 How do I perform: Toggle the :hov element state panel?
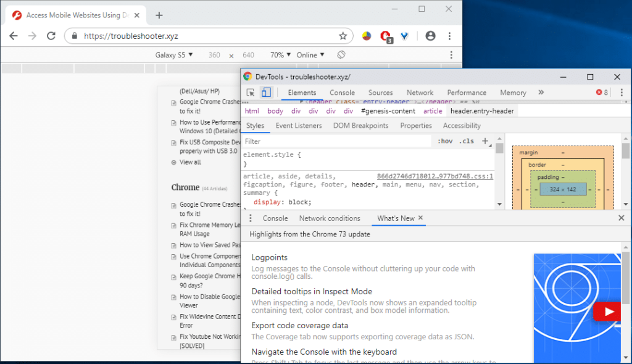445,141
